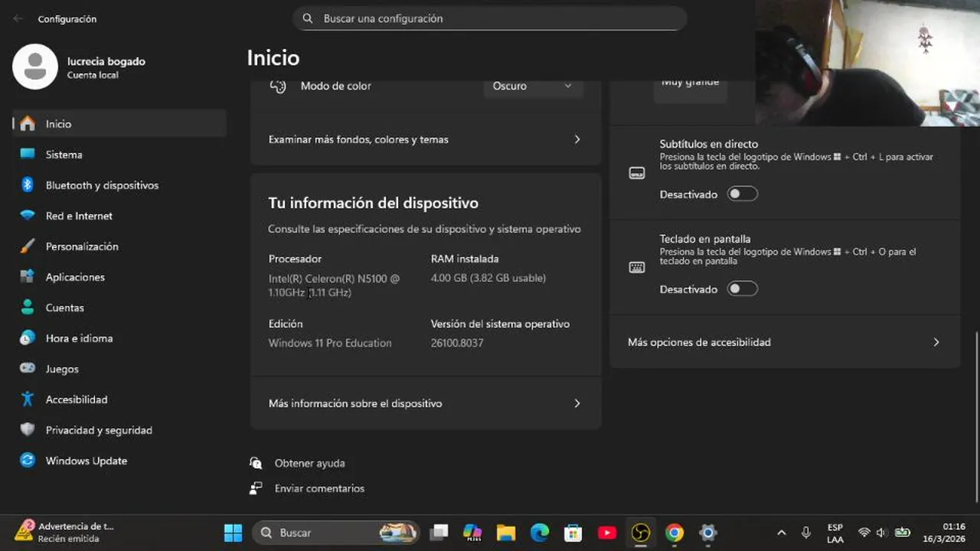Open Bluetooth y dispositivos
980x551 pixels.
(x=119, y=185)
